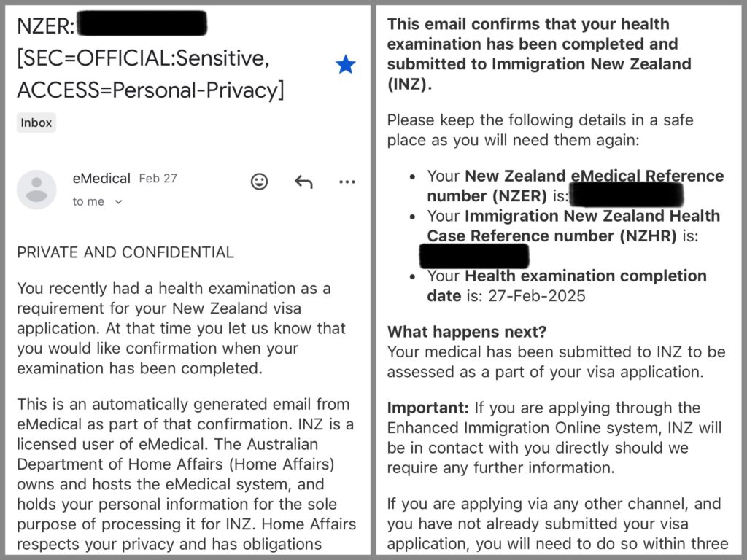The width and height of the screenshot is (747, 560).
Task: Tap the redacted NZHR case number
Action: pyautogui.click(x=474, y=256)
